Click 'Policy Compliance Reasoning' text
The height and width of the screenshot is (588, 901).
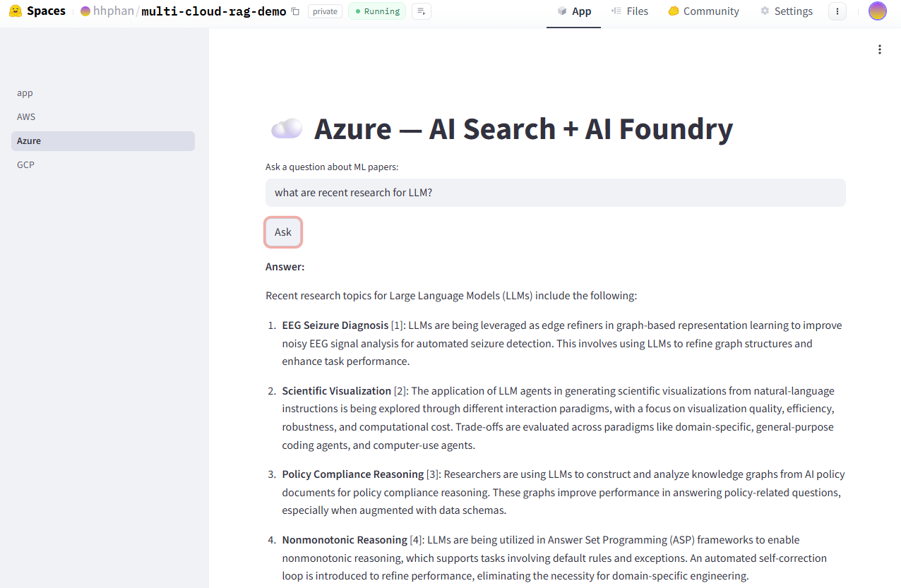352,474
